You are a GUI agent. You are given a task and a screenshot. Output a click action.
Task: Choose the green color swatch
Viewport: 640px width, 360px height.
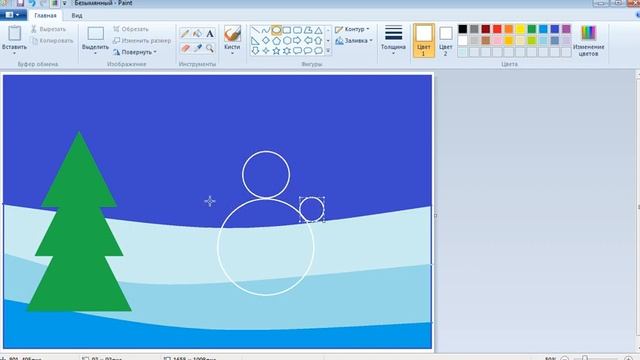(531, 29)
